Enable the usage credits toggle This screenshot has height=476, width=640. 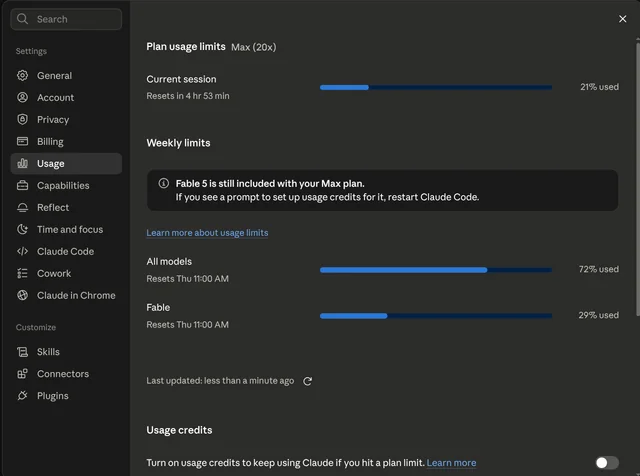[607, 463]
